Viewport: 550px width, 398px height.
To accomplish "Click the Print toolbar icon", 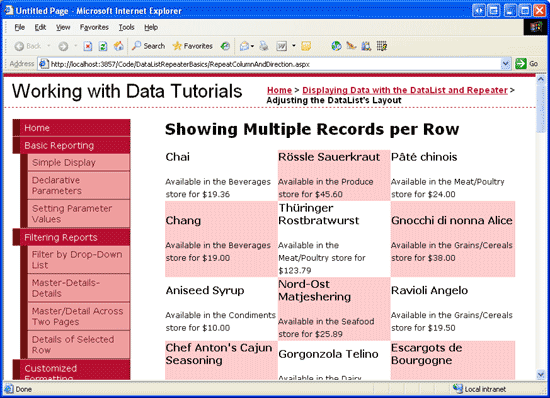I will pyautogui.click(x=264, y=46).
